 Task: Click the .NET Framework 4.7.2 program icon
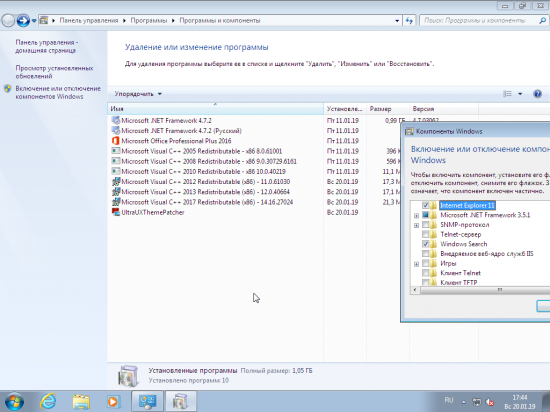(115, 120)
